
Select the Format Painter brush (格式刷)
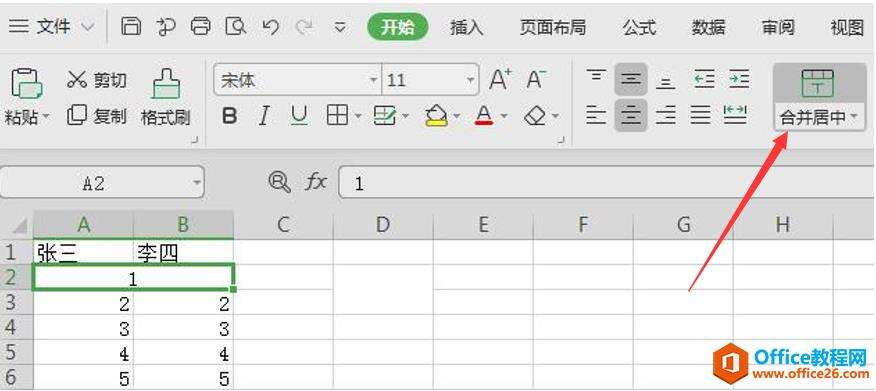(x=166, y=98)
